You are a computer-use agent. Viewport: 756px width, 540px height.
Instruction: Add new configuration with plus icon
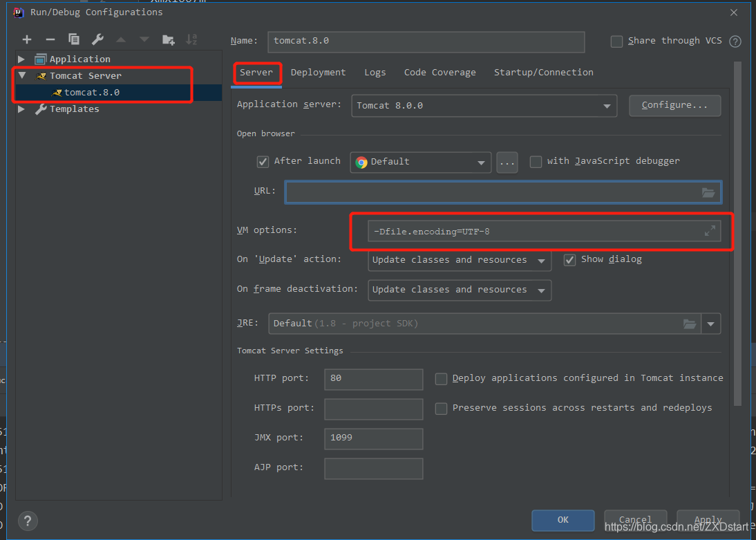tap(27, 39)
